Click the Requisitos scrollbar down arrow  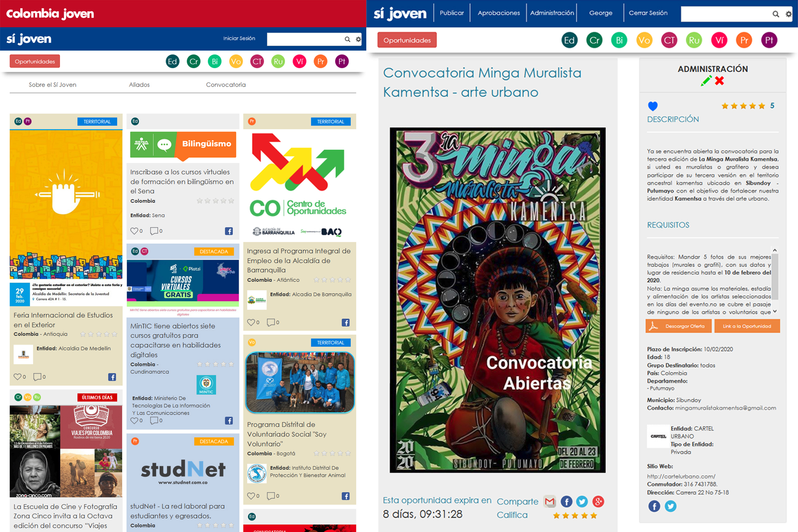(x=775, y=312)
